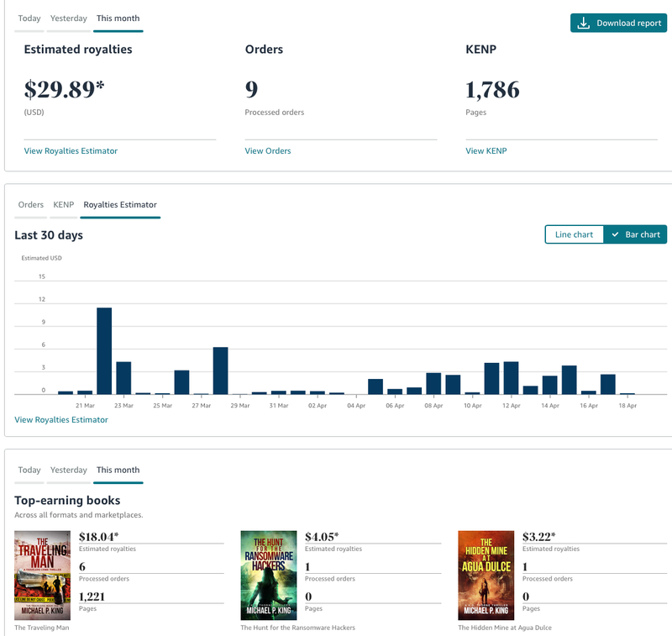Click the 1,786 KENP pages figure
672x636 pixels.
coord(492,90)
